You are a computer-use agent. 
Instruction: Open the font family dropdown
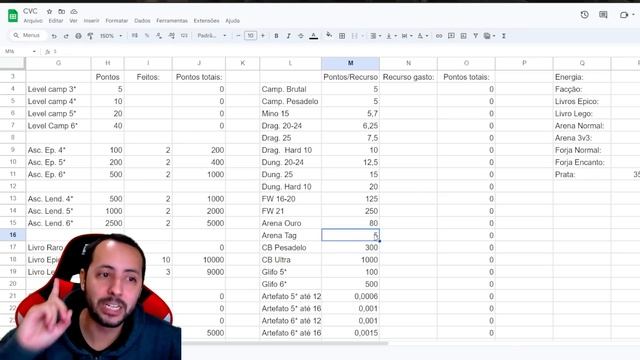(x=211, y=36)
